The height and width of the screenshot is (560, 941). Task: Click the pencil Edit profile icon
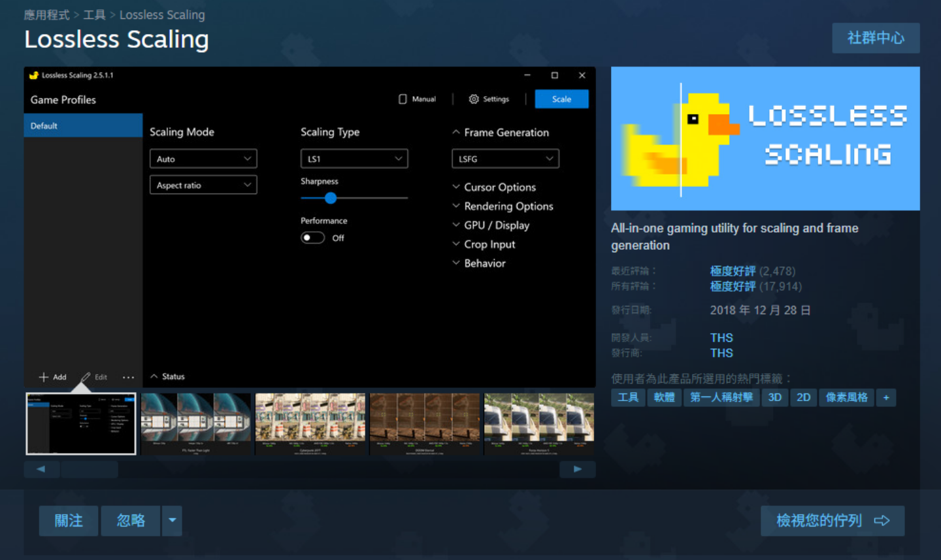tap(86, 377)
